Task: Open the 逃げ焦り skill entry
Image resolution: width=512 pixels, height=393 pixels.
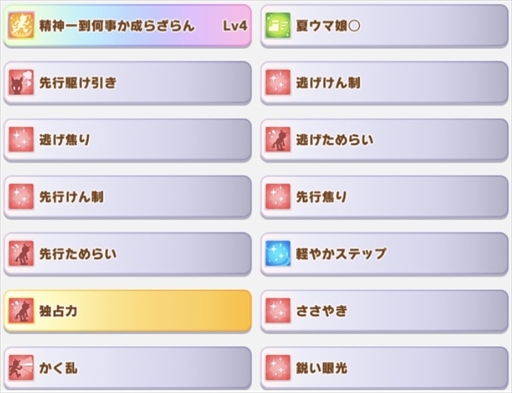Action: [x=127, y=140]
